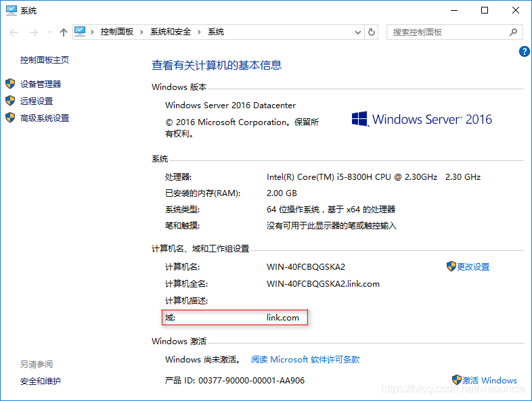Click full name WIN-40FCBQGSKA2.link.com
Viewport: 532px width, 401px height.
point(323,284)
